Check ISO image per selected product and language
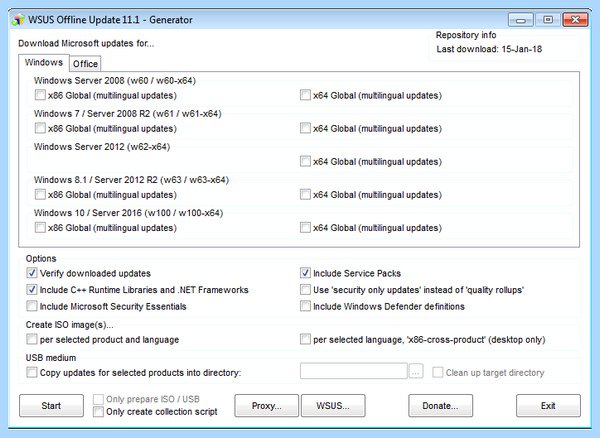This screenshot has width=600, height=438. pos(32,339)
